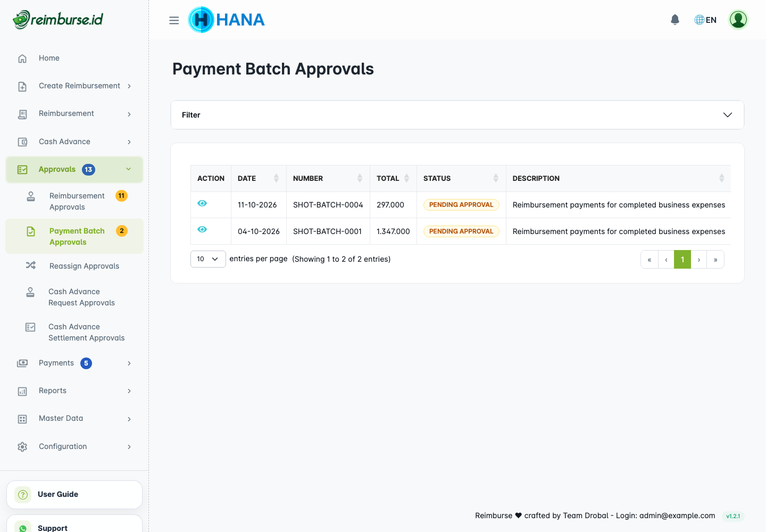Click the Master Data grid icon
Viewport: 766px width, 532px height.
pyautogui.click(x=22, y=419)
